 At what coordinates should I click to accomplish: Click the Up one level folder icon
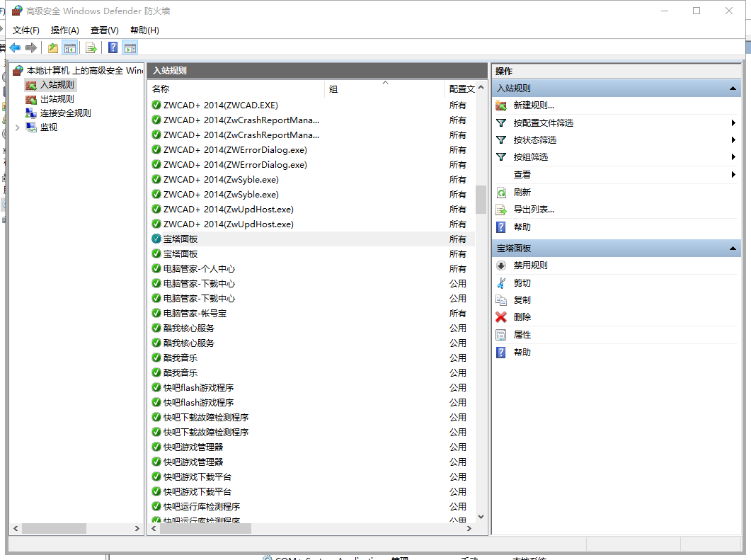click(x=52, y=47)
